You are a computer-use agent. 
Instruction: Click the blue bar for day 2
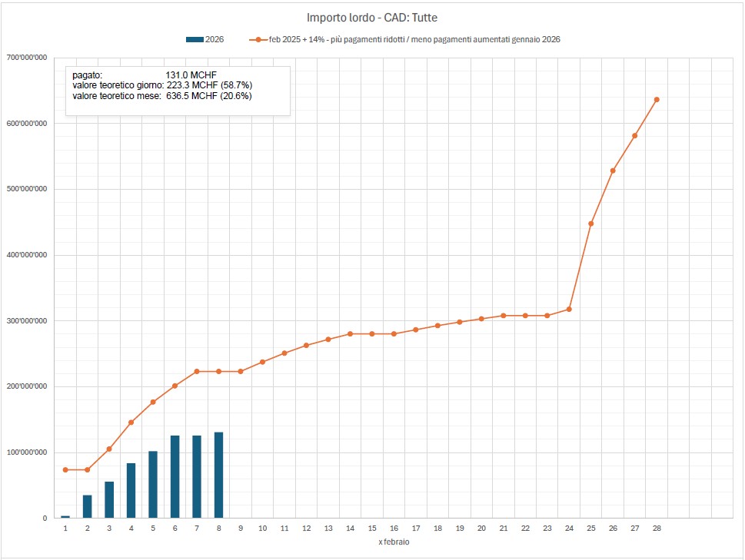click(x=87, y=507)
